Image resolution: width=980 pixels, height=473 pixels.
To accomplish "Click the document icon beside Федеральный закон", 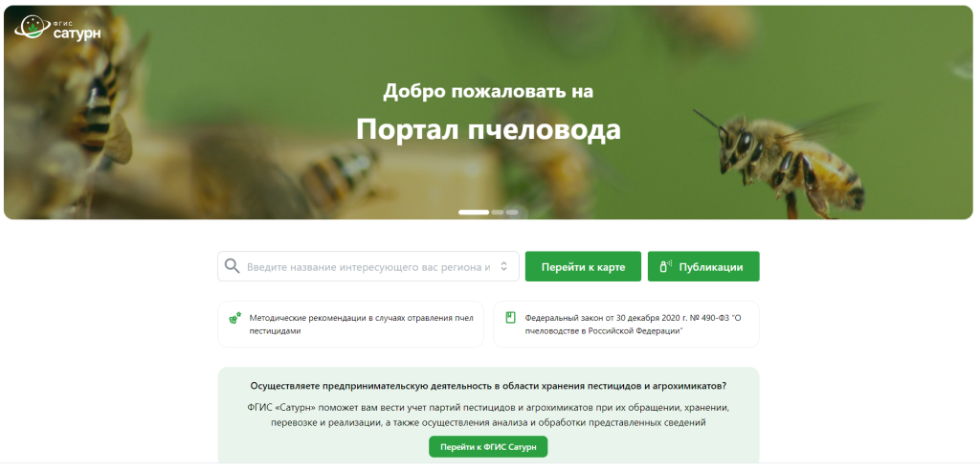I will (x=510, y=317).
